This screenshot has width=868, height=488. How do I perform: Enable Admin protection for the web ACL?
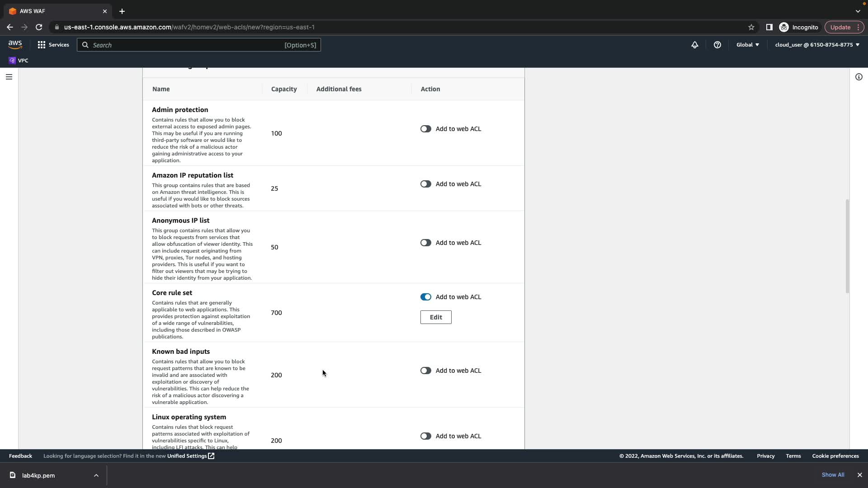pyautogui.click(x=425, y=129)
